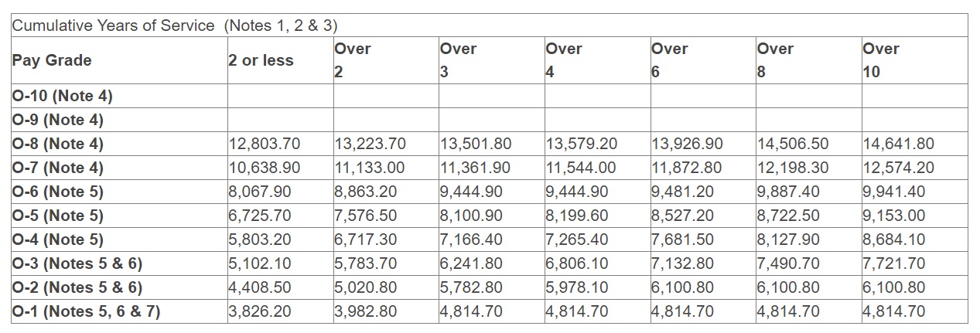The image size is (980, 333).
Task: Select the O-8 (Note 4) row label
Action: pyautogui.click(x=58, y=144)
